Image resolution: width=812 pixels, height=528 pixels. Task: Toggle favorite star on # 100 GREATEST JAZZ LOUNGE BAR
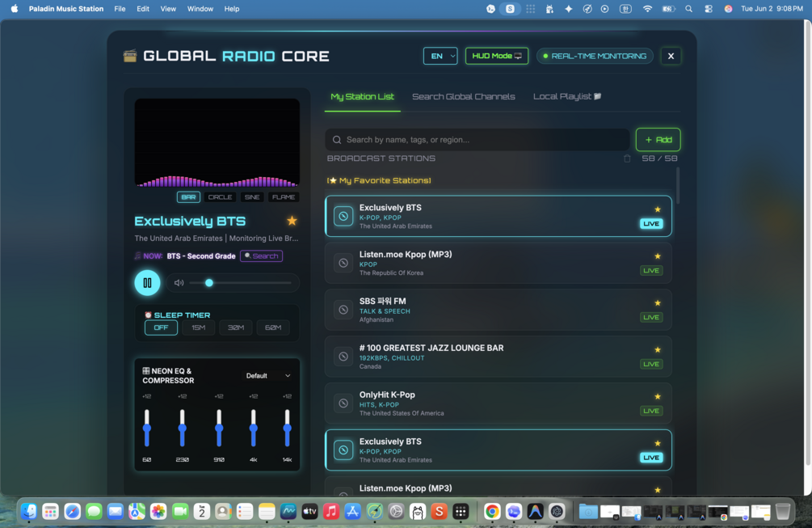pyautogui.click(x=658, y=350)
